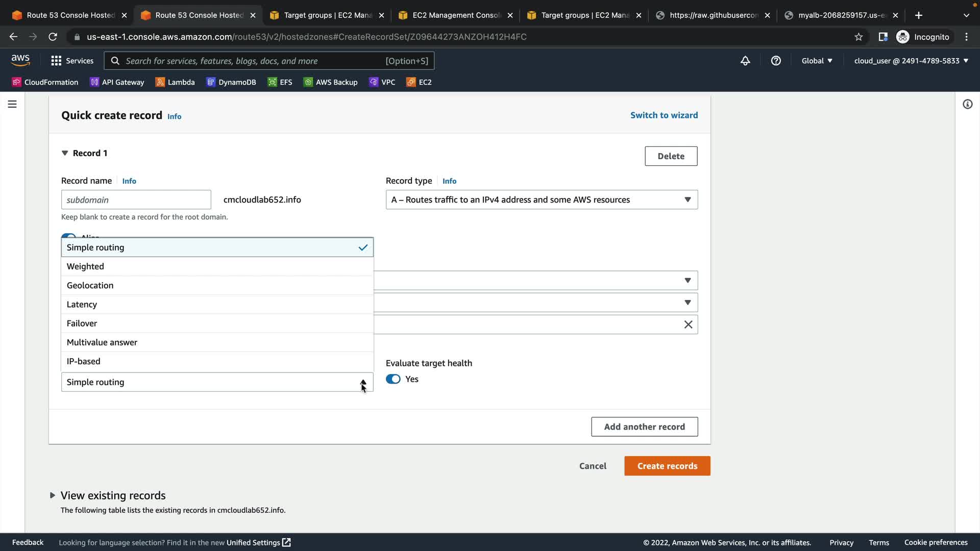The width and height of the screenshot is (980, 551).
Task: Expand View existing records section
Action: point(53,495)
